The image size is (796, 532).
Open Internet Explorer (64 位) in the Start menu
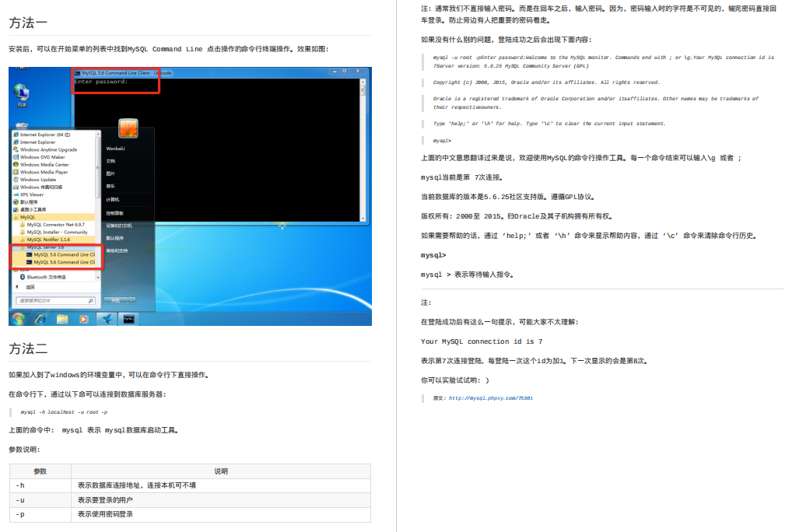[41, 135]
